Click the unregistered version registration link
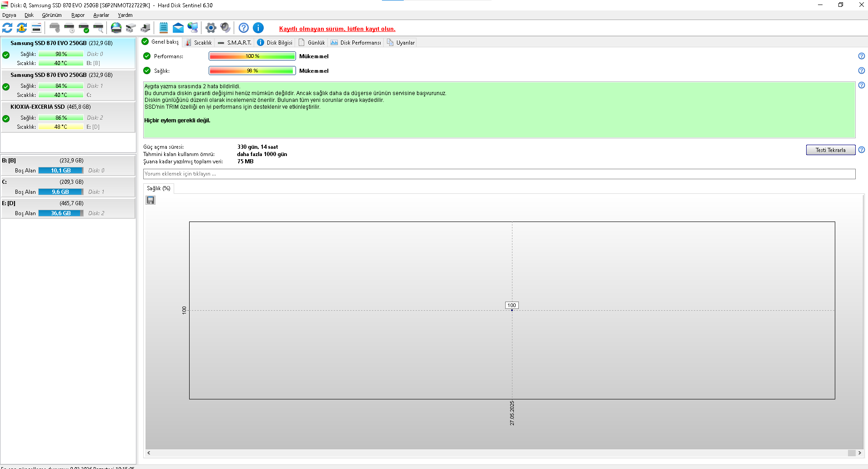This screenshot has width=868, height=469. pyautogui.click(x=337, y=29)
